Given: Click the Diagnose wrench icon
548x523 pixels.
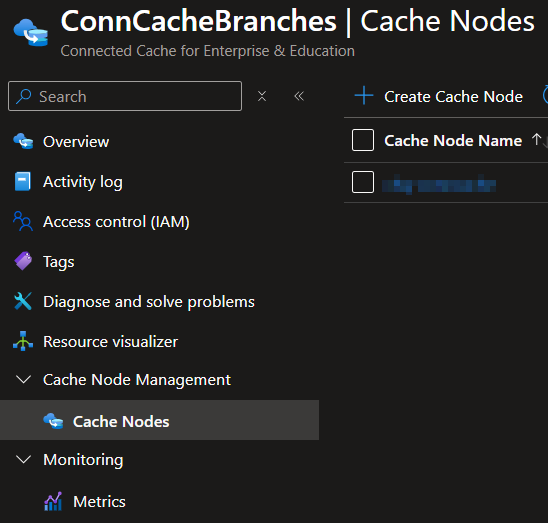Looking at the screenshot, I should click(x=23, y=301).
